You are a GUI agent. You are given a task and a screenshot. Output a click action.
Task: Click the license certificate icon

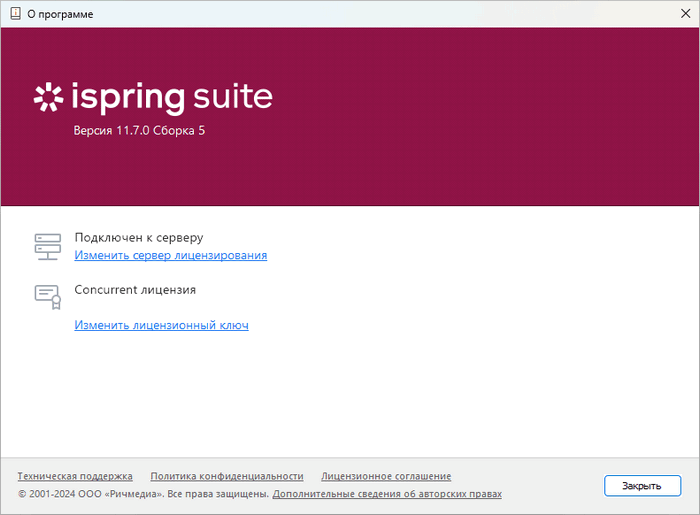point(48,297)
